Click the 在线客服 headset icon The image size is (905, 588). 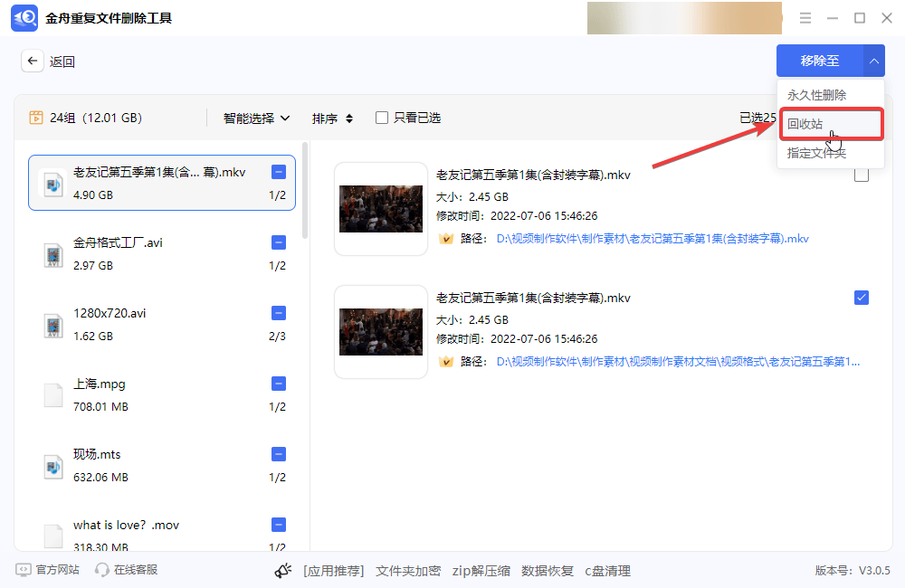pos(102,570)
